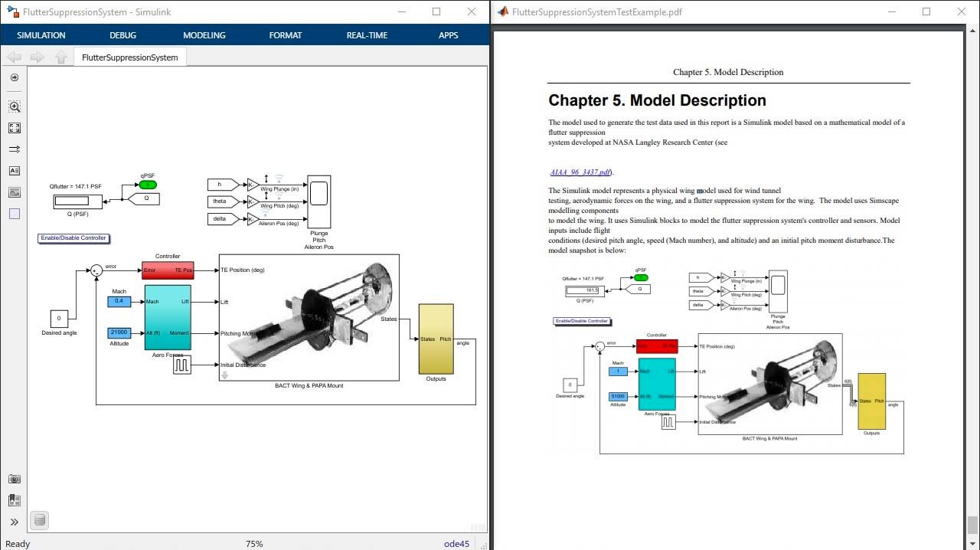This screenshot has height=550, width=980.
Task: Toggle the Enable/Disable Controller button
Action: click(73, 238)
